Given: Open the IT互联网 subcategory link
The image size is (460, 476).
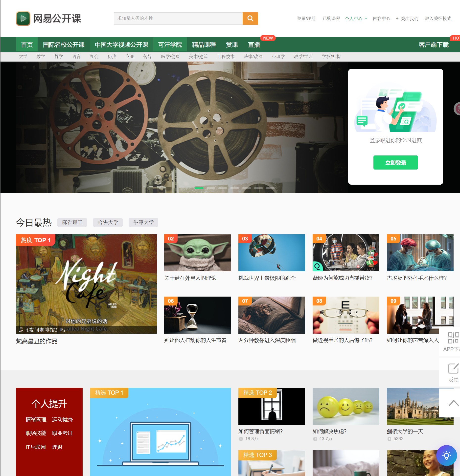Looking at the screenshot, I should coord(36,447).
